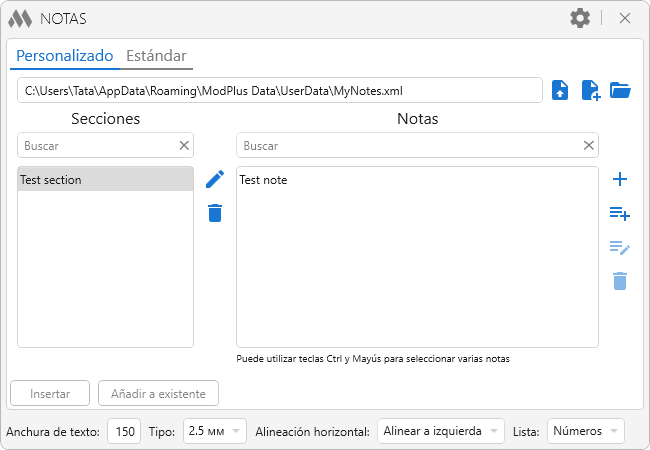Click the create new notes file icon

click(x=591, y=90)
